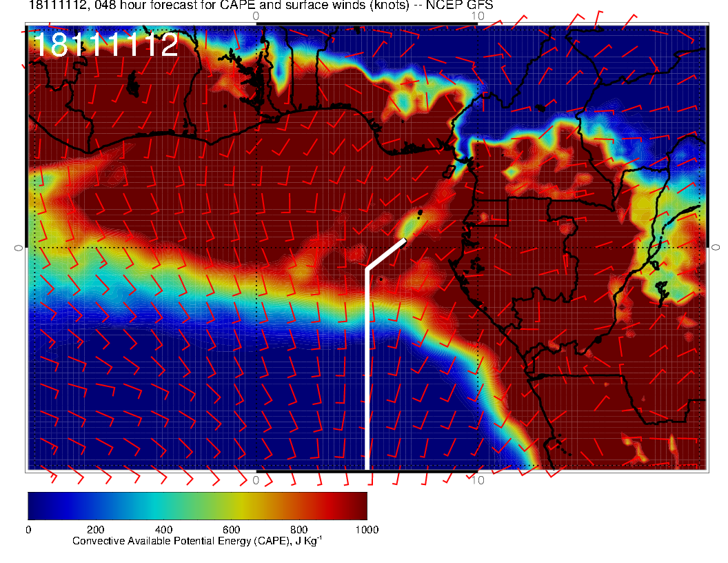
Task: Click the bottom end of the white line
Action: (x=367, y=467)
